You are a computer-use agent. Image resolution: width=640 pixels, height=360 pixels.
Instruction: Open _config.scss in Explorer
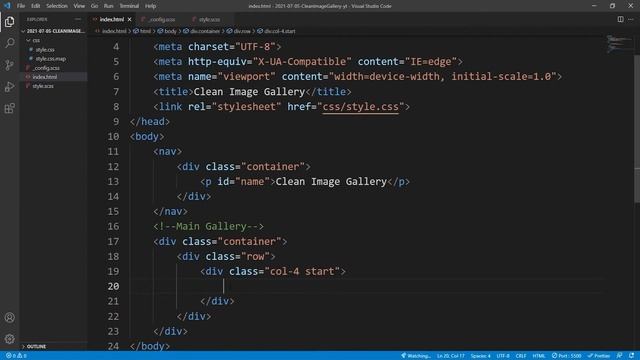pyautogui.click(x=47, y=68)
